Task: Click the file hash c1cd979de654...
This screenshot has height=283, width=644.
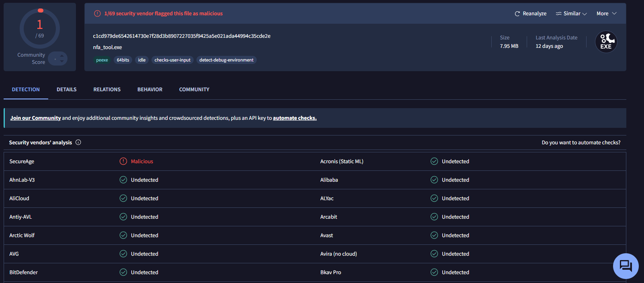Action: click(182, 36)
